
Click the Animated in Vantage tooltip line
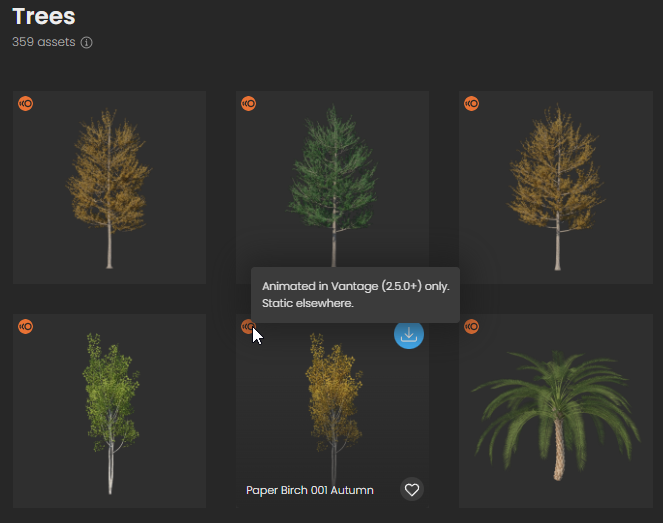point(355,286)
